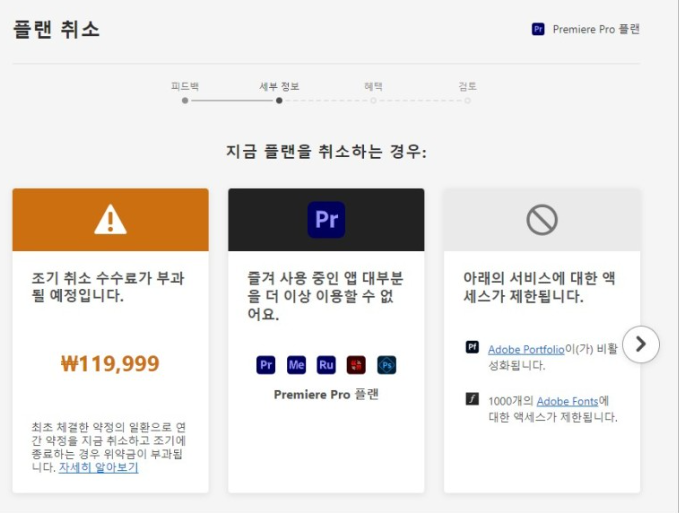679x513 pixels.
Task: Select the 혜택 step
Action: point(373,86)
